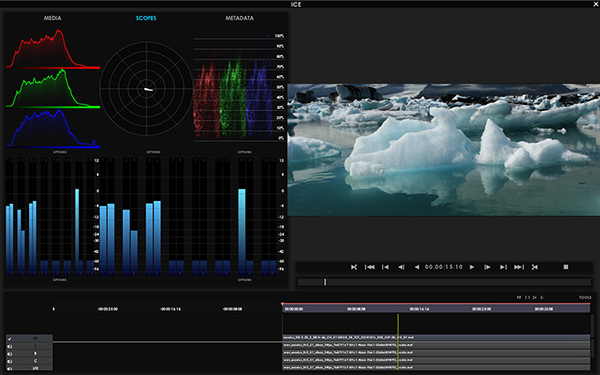
Task: Stop playback with the square stop button
Action: (x=566, y=267)
